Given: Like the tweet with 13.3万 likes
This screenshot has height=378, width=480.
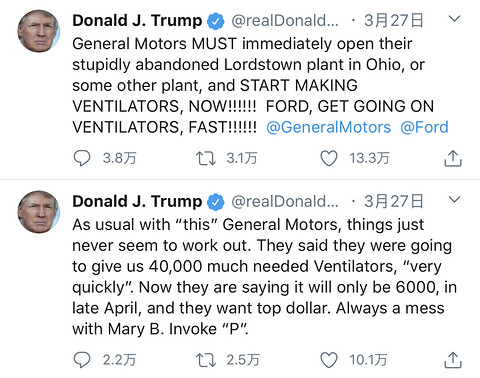Looking at the screenshot, I should [329, 158].
